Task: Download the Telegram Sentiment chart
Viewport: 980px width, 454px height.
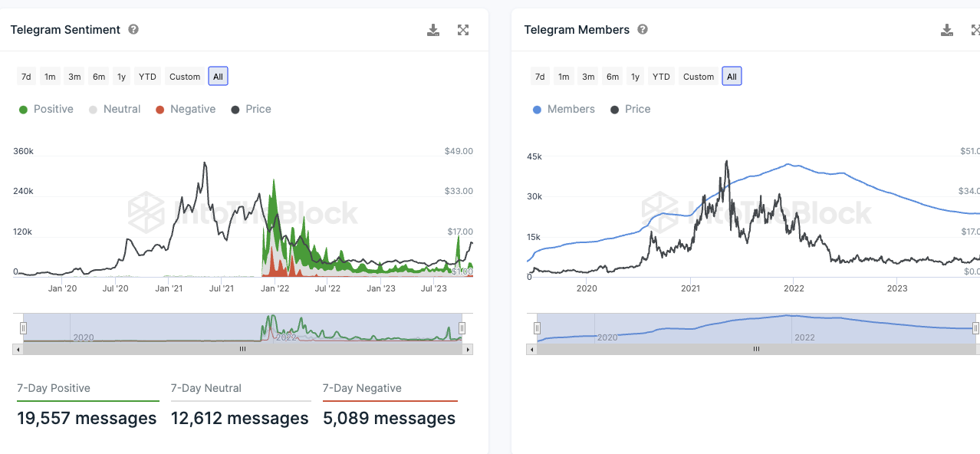Action: [x=433, y=30]
